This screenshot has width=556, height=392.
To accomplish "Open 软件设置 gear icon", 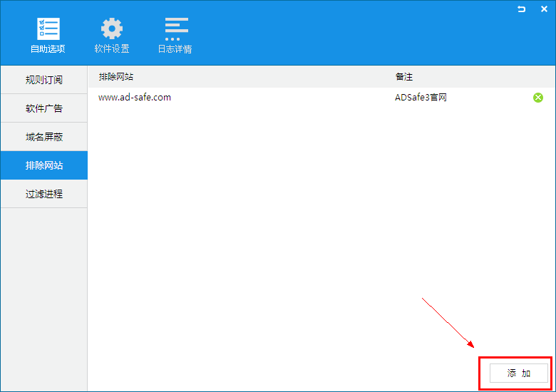I will point(112,29).
